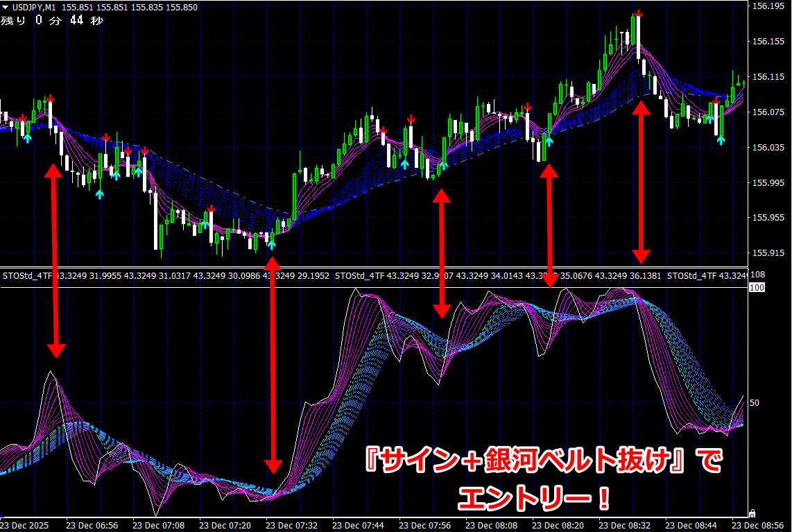Click the 100 level label on stochastic scale
The width and height of the screenshot is (792, 532).
pos(757,287)
